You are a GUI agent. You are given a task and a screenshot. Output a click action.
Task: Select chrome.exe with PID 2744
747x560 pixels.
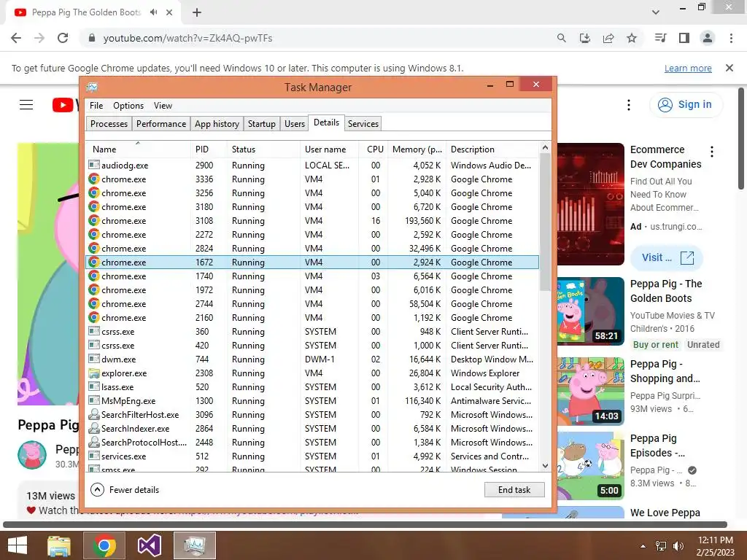[x=312, y=304]
